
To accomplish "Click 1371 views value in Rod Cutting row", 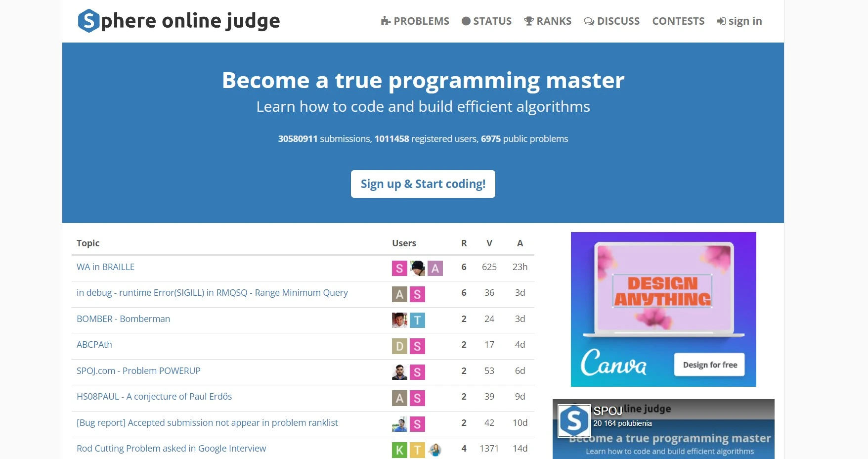I will pos(489,449).
